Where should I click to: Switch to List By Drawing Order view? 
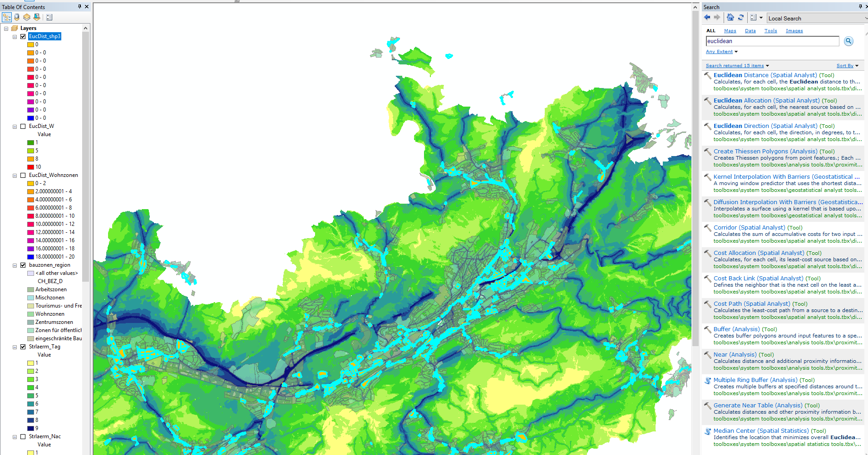(x=7, y=17)
